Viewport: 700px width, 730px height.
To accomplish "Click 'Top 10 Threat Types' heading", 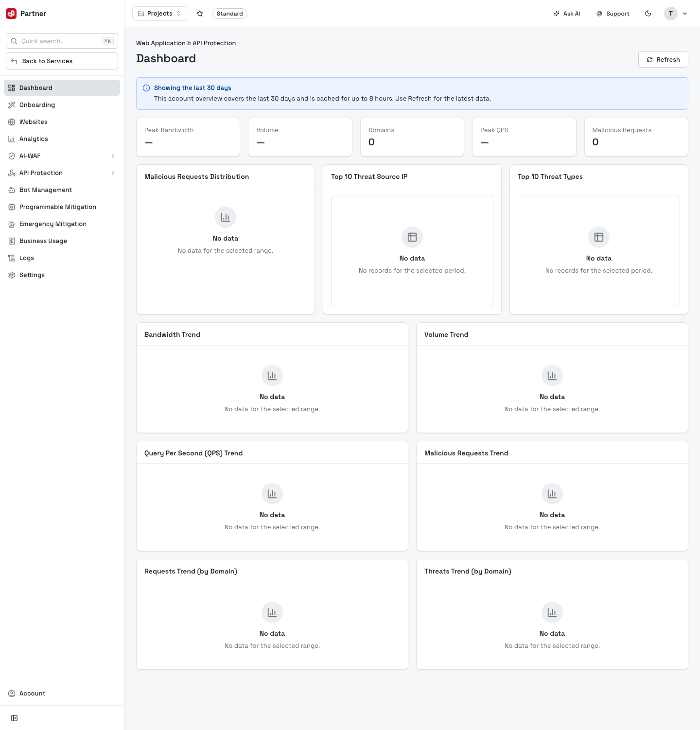I will [550, 176].
